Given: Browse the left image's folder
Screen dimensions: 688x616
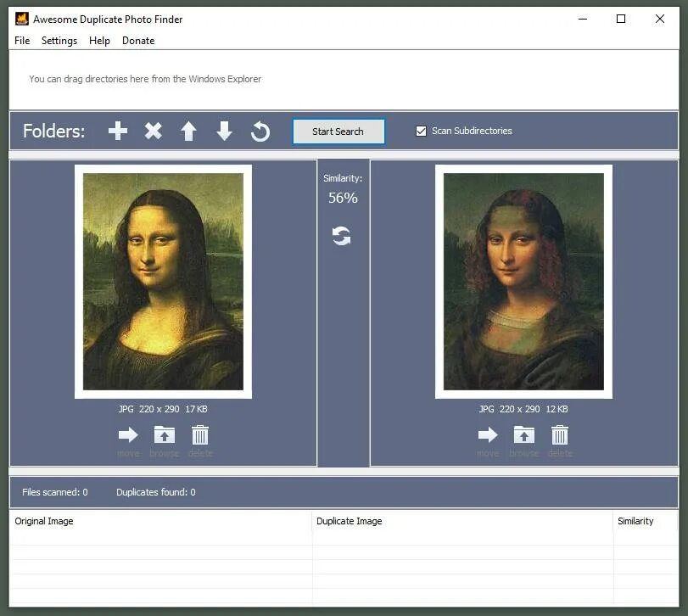Looking at the screenshot, I should (x=164, y=434).
